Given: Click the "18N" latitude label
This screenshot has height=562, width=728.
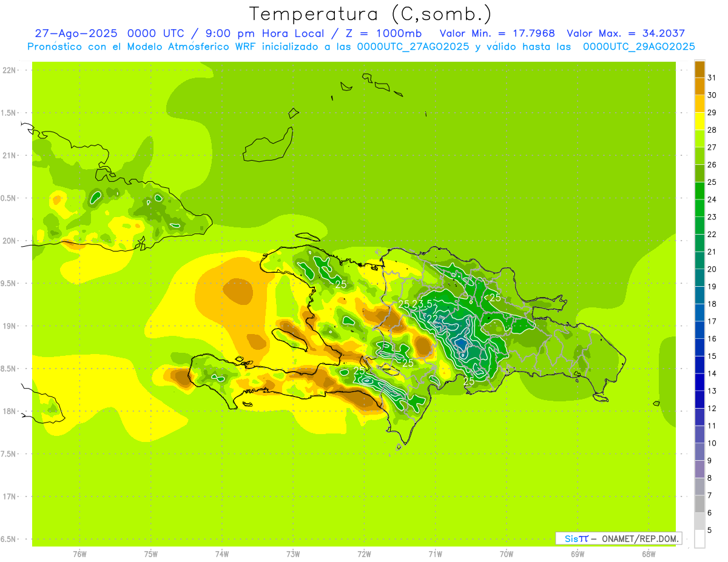Looking at the screenshot, I should point(10,412).
